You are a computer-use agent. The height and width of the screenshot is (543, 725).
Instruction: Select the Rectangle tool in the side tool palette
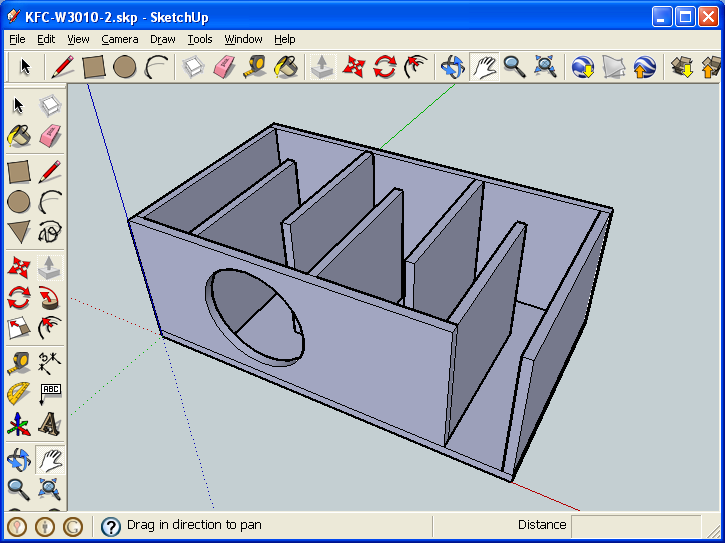18,172
